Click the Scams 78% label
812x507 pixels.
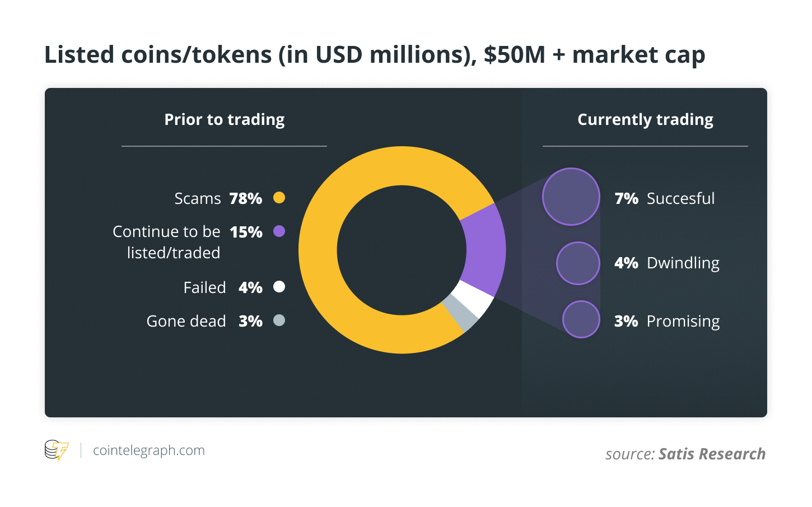point(218,198)
